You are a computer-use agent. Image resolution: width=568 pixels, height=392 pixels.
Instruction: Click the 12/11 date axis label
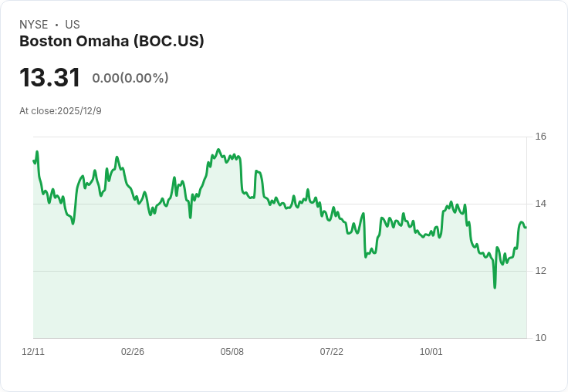pos(33,351)
